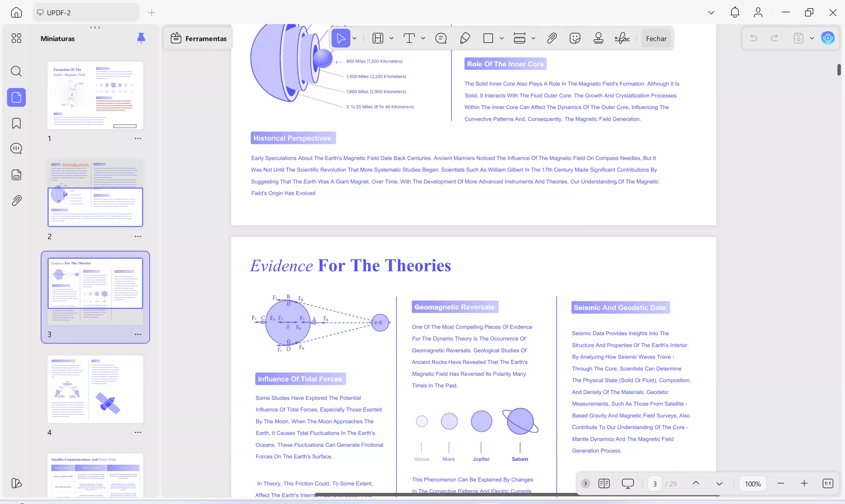Expand the text highlight tool dropdown
The image size is (845, 504).
391,38
